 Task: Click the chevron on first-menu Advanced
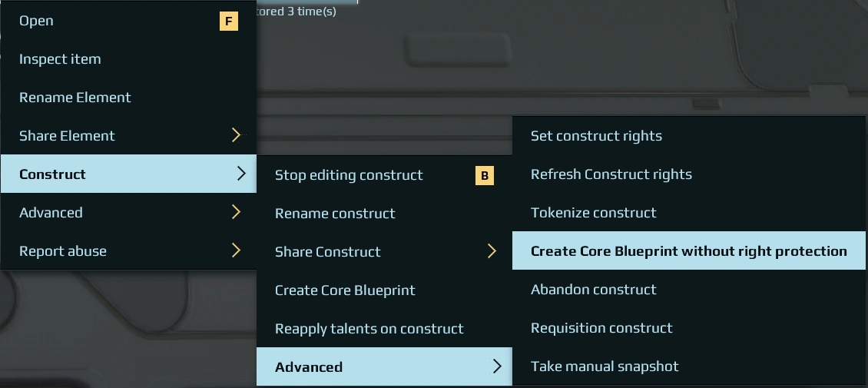tap(237, 213)
